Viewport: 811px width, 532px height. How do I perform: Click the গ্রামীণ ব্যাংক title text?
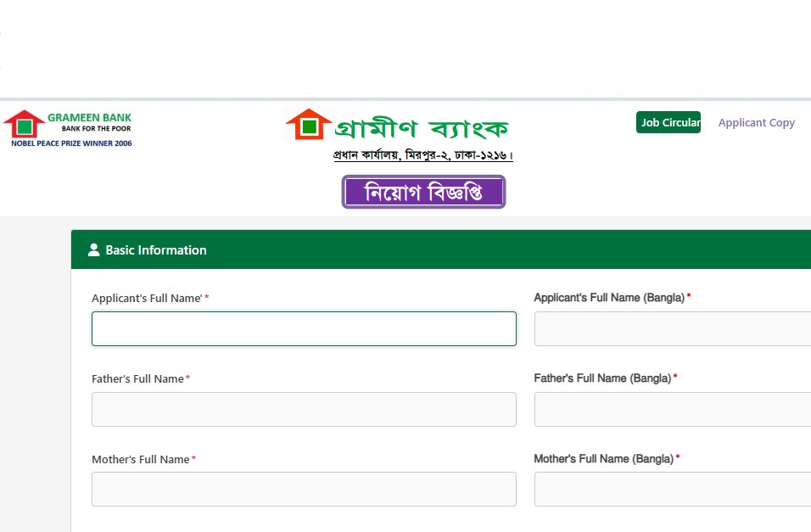[422, 128]
